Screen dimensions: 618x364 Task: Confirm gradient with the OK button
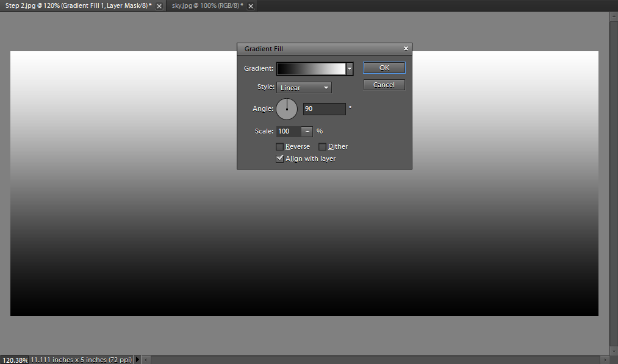(x=384, y=68)
